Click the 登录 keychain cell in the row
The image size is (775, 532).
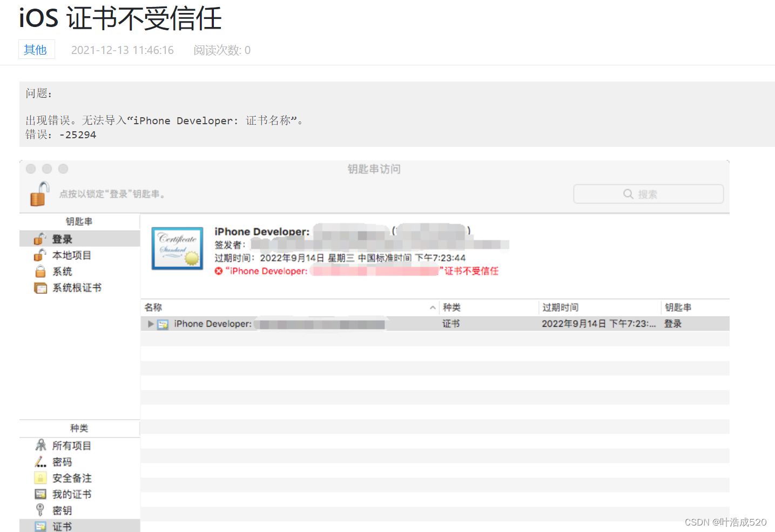(673, 324)
